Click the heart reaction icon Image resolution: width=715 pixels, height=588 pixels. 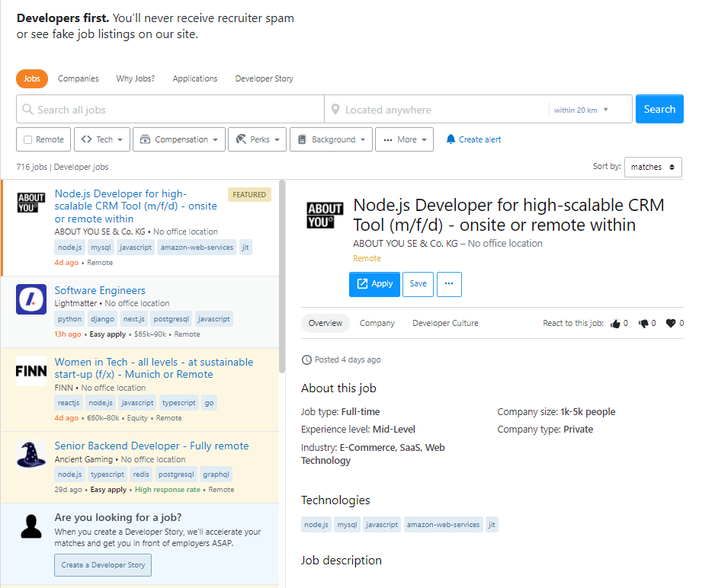tap(671, 324)
